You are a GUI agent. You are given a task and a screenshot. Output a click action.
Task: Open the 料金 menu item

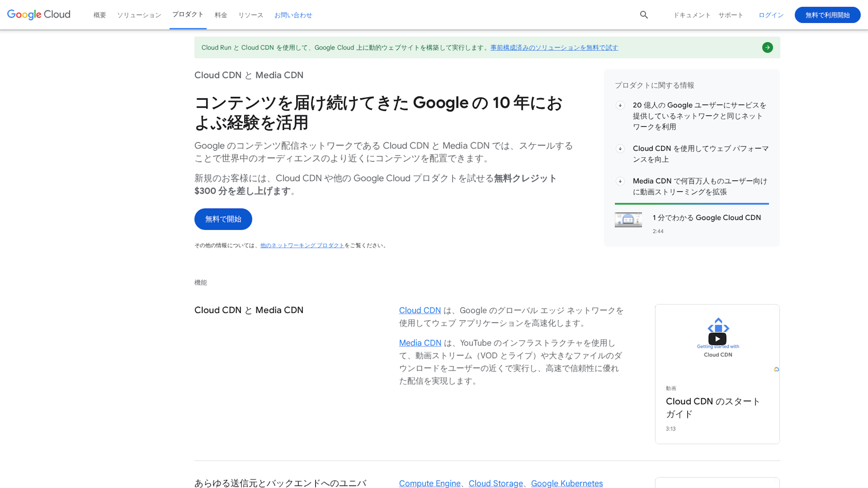point(221,15)
